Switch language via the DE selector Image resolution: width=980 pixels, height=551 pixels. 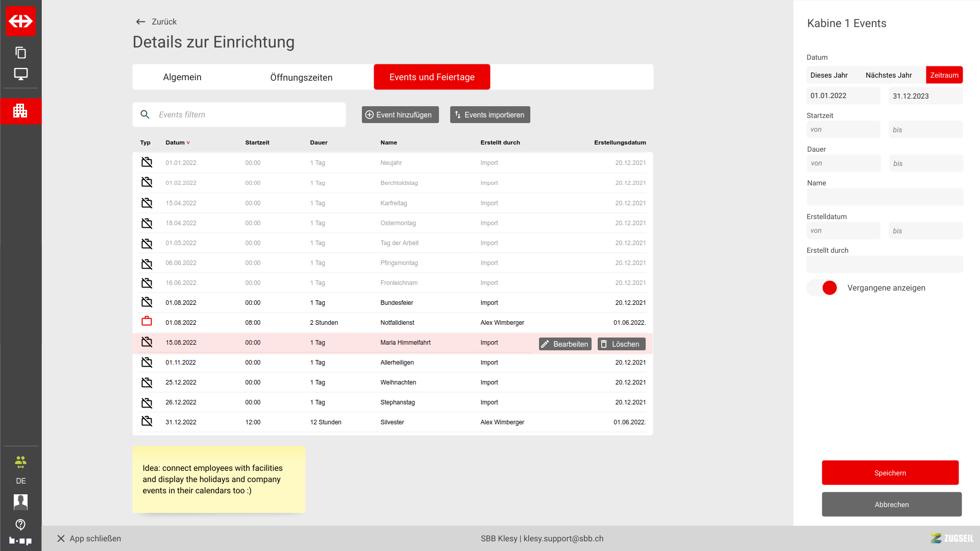click(20, 481)
